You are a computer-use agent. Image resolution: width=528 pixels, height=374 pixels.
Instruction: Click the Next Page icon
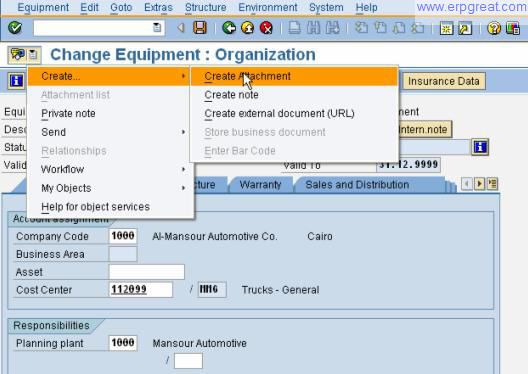[x=399, y=28]
